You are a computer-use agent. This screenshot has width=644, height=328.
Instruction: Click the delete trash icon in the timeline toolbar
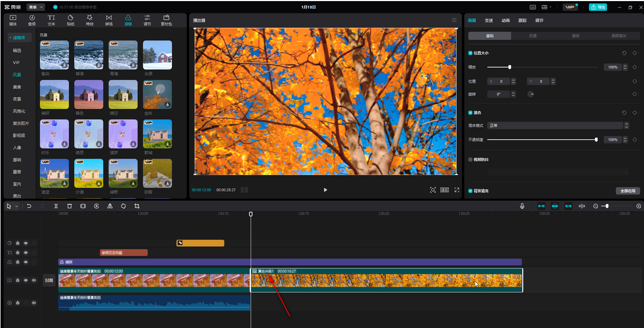(x=69, y=206)
